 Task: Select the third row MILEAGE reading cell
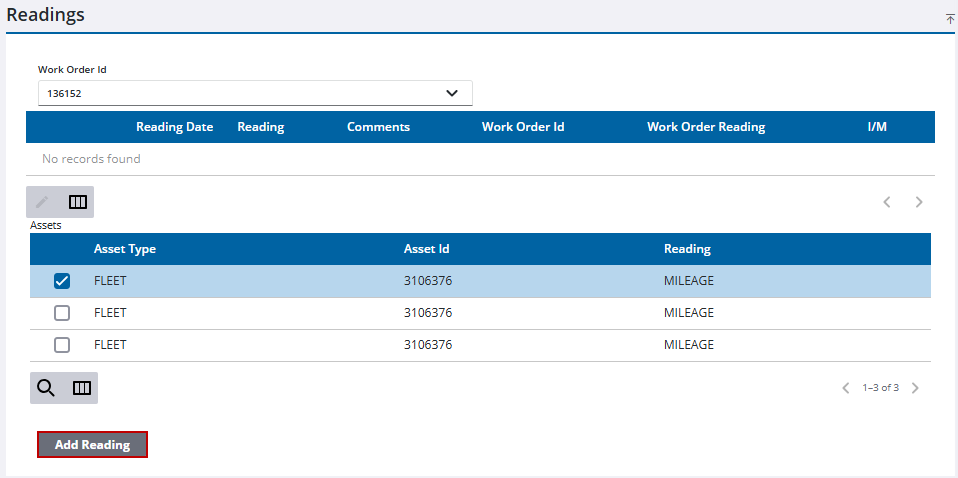click(x=689, y=345)
